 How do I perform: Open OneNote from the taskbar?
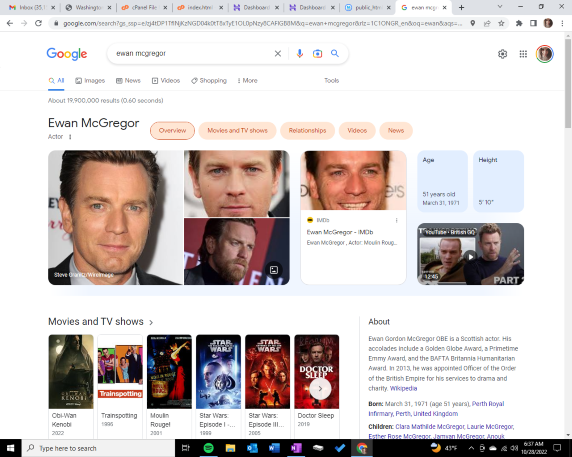296,448
